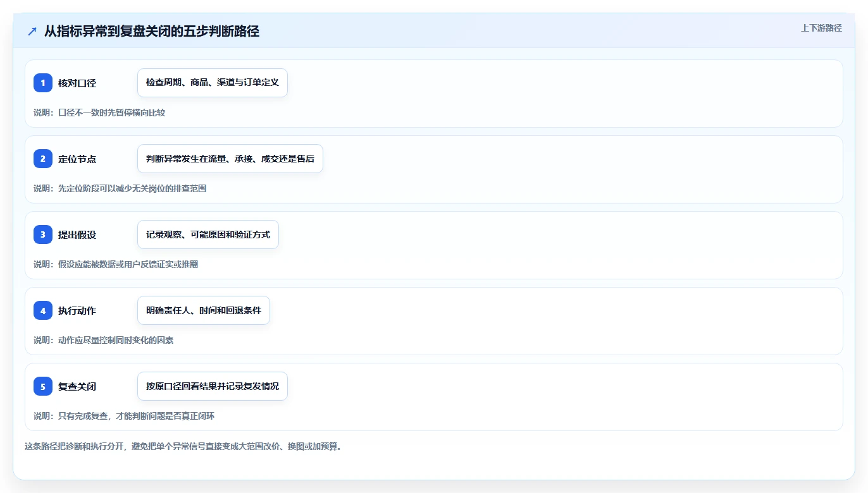
Task: Click step number 4 badge
Action: 43,310
